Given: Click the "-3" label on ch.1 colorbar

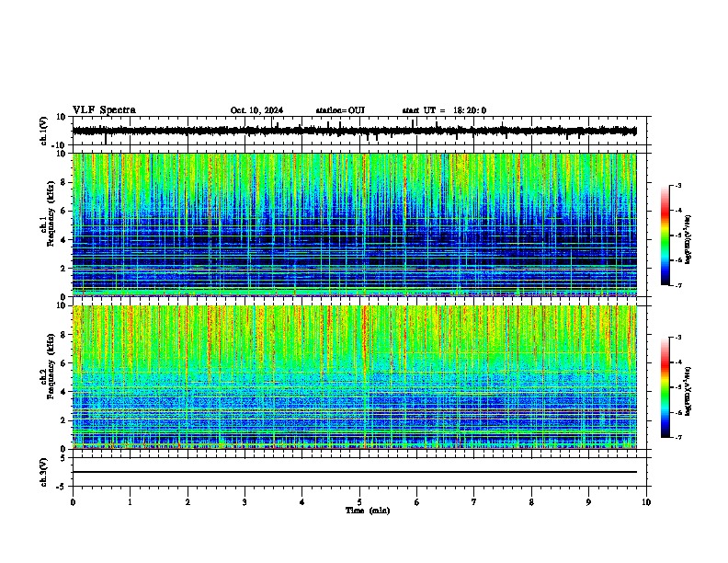Looking at the screenshot, I should 678,185.
